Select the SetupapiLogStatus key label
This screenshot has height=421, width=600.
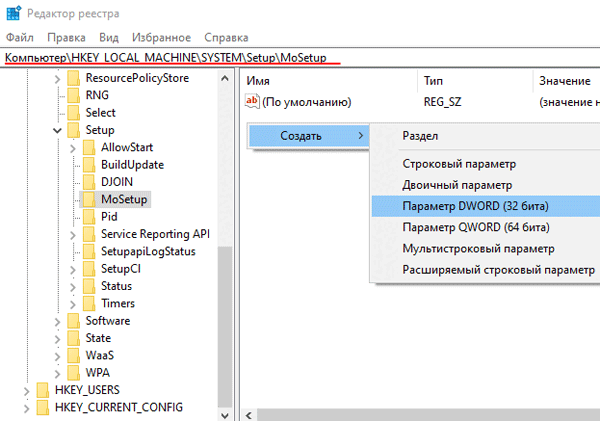tap(148, 251)
